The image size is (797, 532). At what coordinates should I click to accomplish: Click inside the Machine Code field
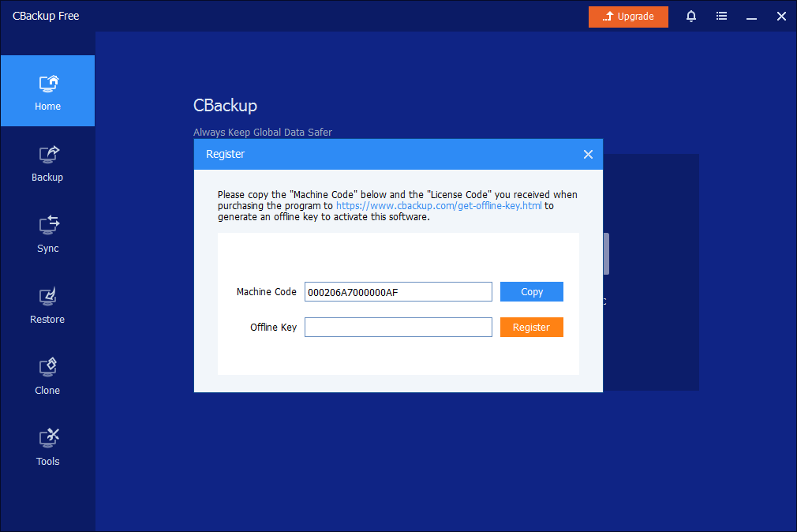tap(398, 292)
